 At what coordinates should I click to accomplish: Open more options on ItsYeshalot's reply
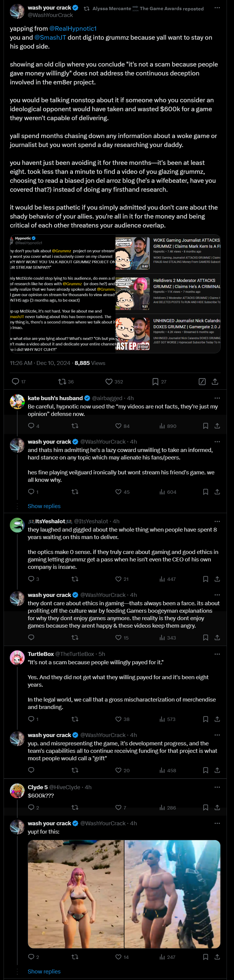217,521
